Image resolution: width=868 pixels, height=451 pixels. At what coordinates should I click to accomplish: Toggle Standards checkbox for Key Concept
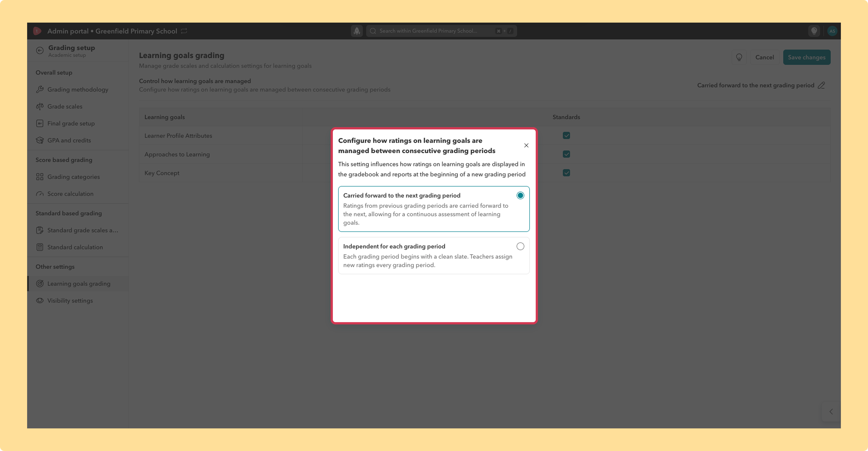[566, 173]
